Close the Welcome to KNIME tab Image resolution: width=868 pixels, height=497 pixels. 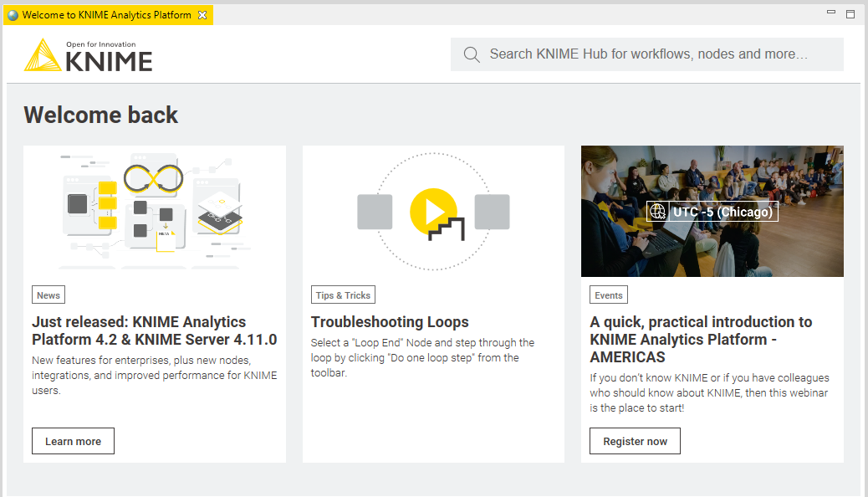(x=202, y=15)
